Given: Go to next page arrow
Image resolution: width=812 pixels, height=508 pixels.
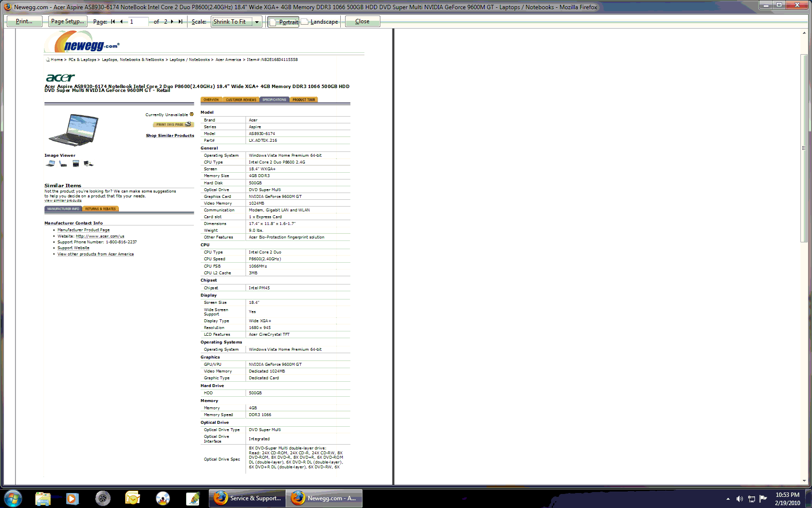Looking at the screenshot, I should click(172, 22).
